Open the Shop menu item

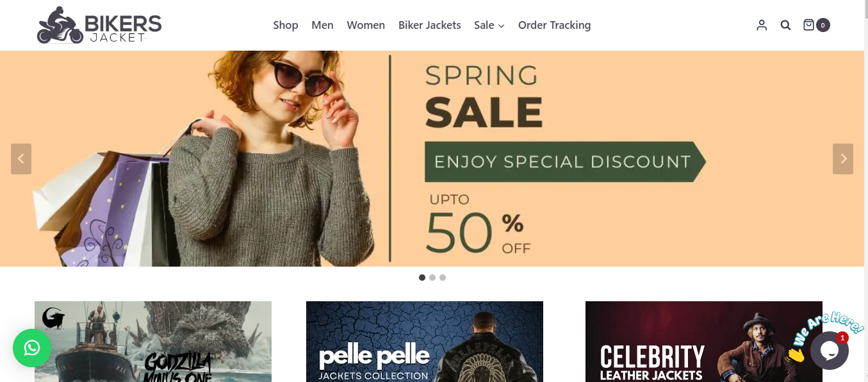286,26
